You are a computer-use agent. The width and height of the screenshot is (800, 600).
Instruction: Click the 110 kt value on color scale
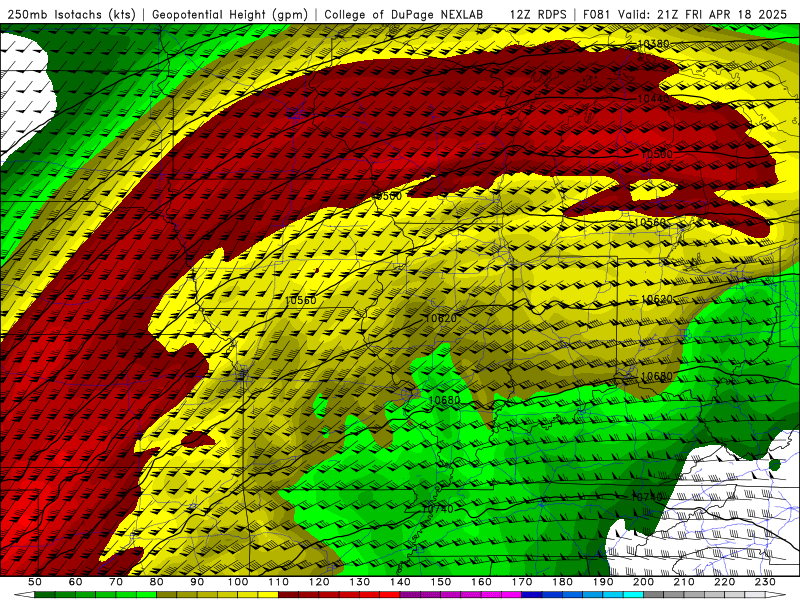click(x=279, y=582)
